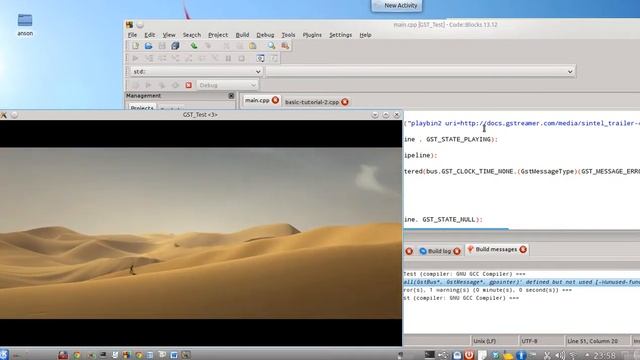Open the function selector dropdown arrow
The width and height of the screenshot is (640, 360).
(570, 71)
